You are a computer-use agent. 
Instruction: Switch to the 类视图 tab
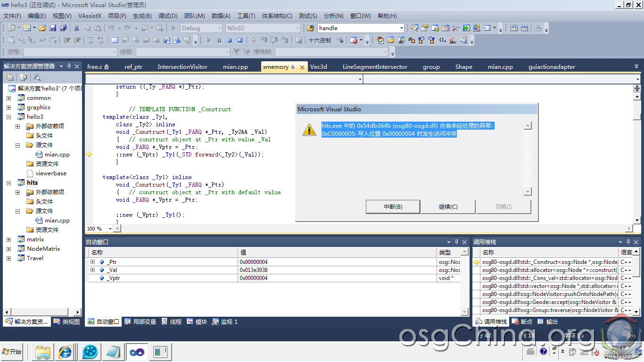pyautogui.click(x=66, y=321)
